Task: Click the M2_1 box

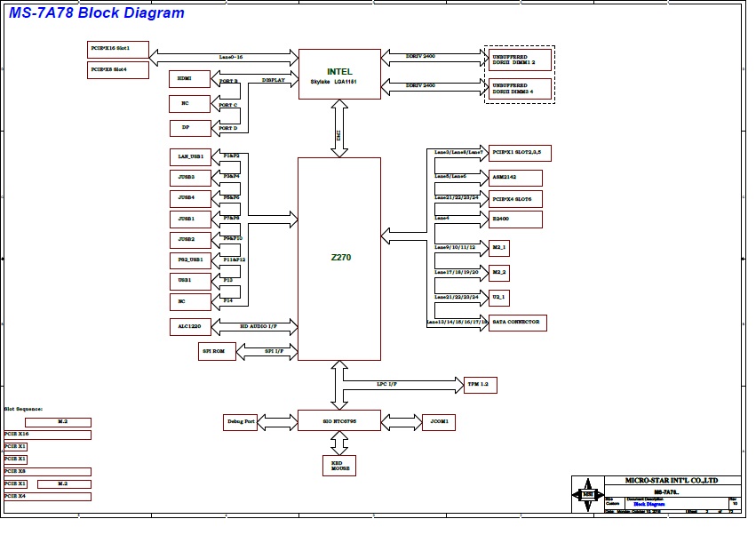Action: 499,249
